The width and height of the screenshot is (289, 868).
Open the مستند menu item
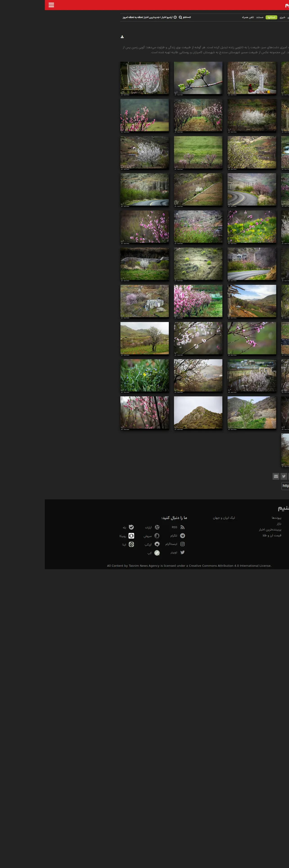[260, 17]
